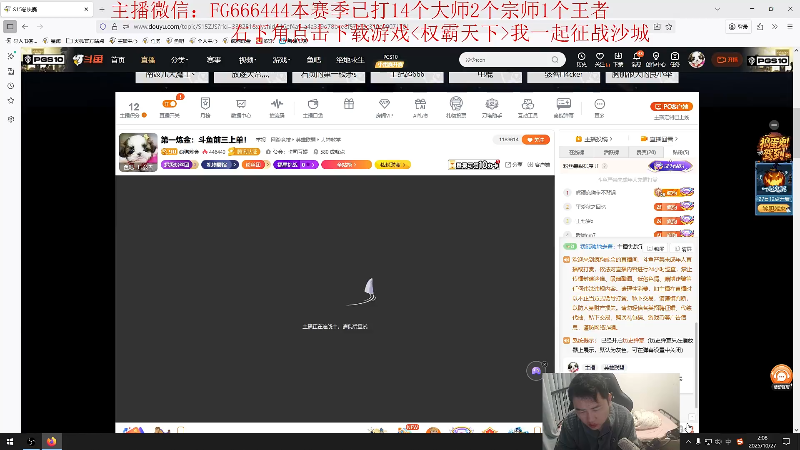Expand the 视频 video dropdown

point(247,60)
